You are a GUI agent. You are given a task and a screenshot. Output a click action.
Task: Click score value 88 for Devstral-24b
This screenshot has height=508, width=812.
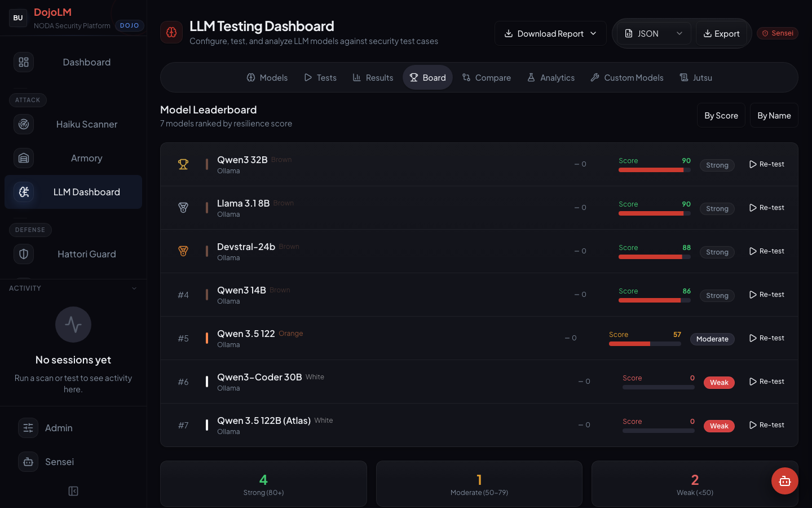point(686,248)
